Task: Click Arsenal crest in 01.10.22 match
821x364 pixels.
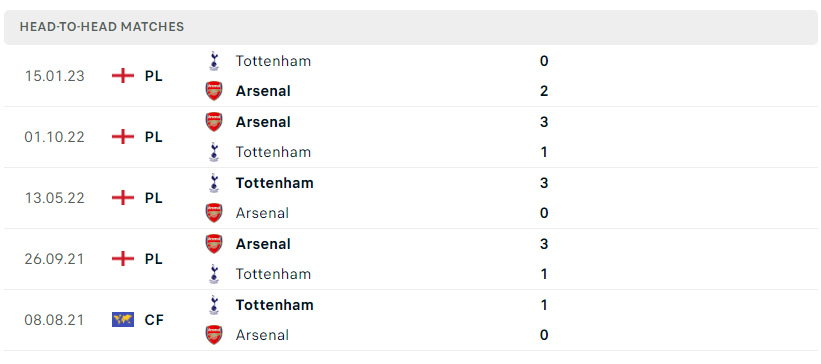Action: (x=214, y=122)
